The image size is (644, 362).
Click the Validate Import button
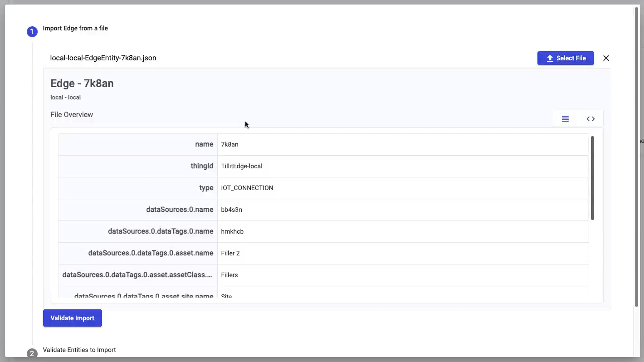pyautogui.click(x=73, y=318)
